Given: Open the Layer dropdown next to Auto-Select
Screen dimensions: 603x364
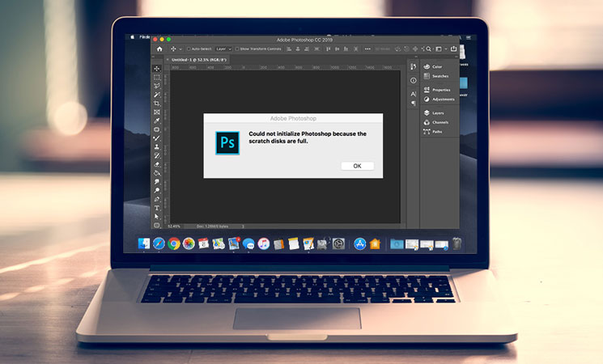Looking at the screenshot, I should pyautogui.click(x=223, y=49).
